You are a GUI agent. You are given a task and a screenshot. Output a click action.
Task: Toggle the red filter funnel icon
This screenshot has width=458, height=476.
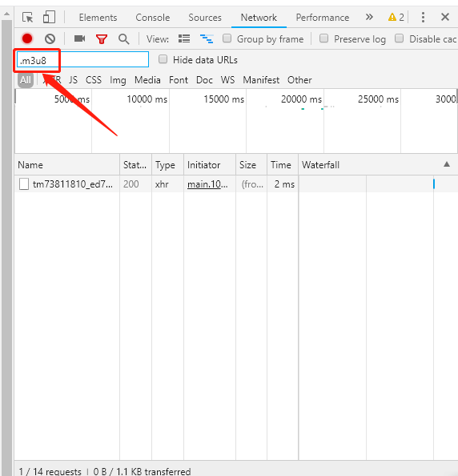[x=102, y=39]
